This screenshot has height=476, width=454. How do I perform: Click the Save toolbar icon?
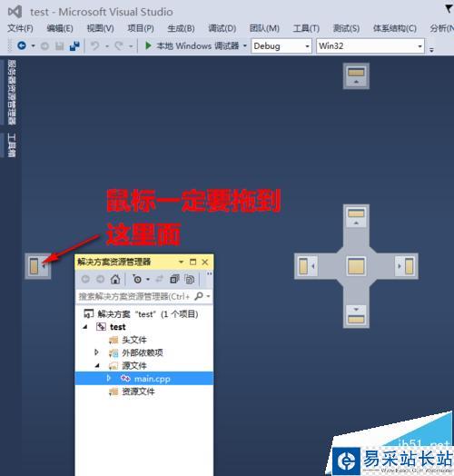[x=60, y=46]
